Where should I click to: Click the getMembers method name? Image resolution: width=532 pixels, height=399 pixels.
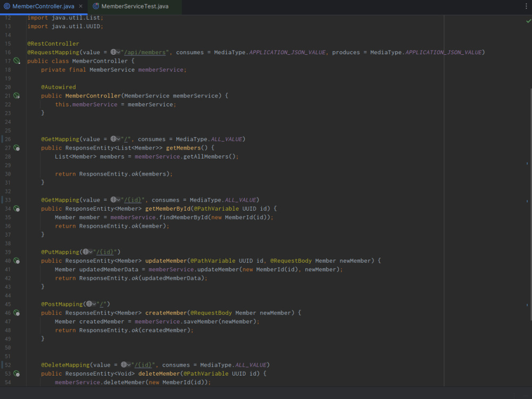(x=183, y=148)
